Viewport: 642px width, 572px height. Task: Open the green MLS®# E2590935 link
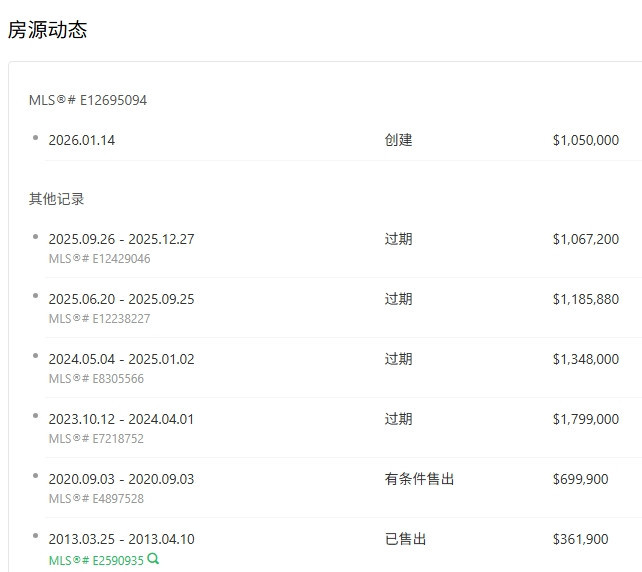pos(96,560)
